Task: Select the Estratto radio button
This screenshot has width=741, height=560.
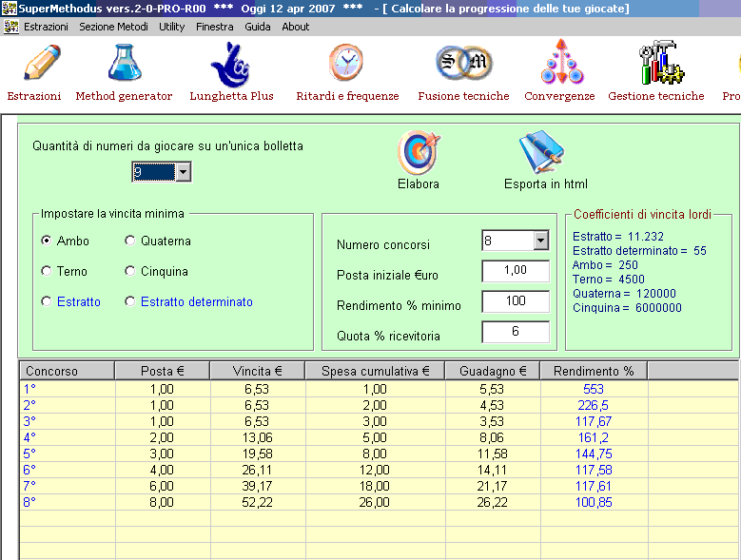Action: point(46,301)
